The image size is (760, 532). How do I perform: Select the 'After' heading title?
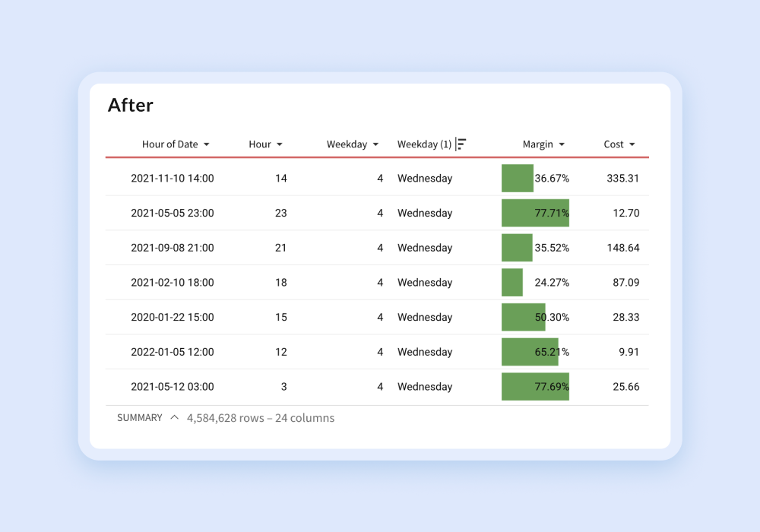(x=130, y=106)
